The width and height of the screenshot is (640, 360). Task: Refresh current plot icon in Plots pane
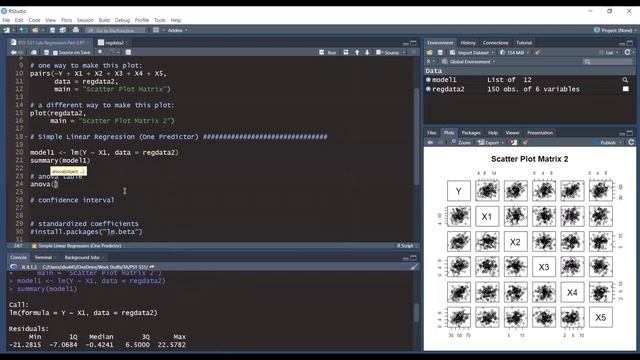pyautogui.click(x=631, y=142)
